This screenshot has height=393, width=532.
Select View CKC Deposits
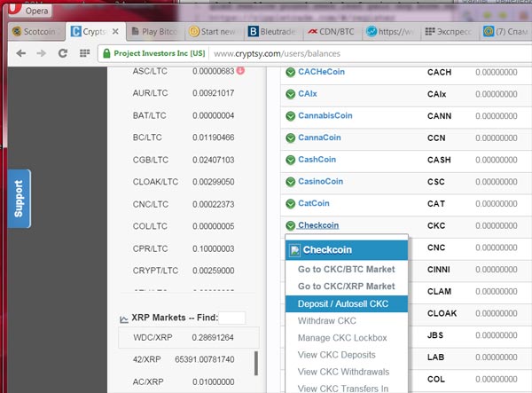tap(347, 355)
